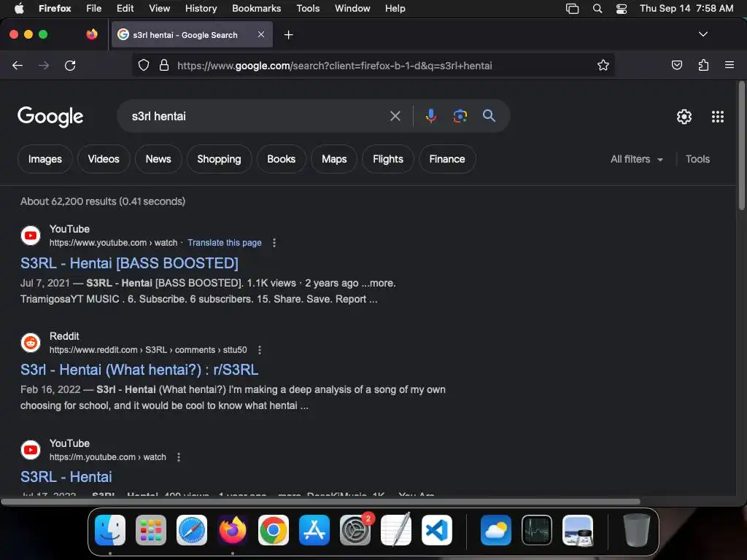747x560 pixels.
Task: Click the magnifier search button
Action: 489,116
